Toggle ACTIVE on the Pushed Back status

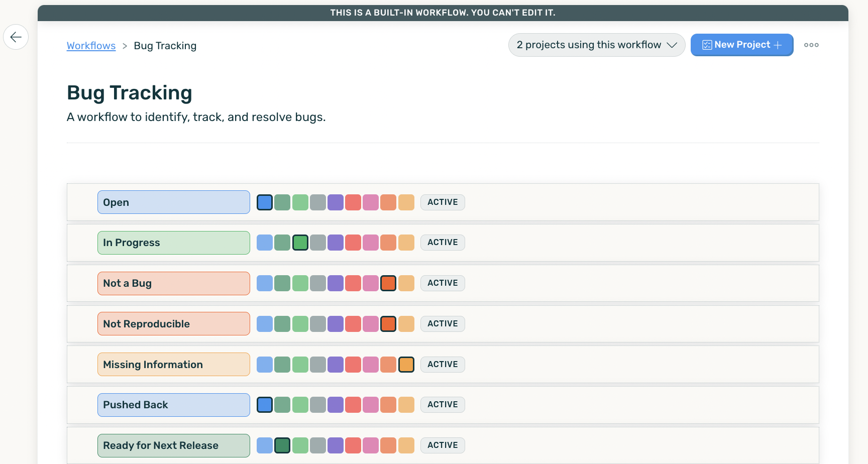[442, 404]
